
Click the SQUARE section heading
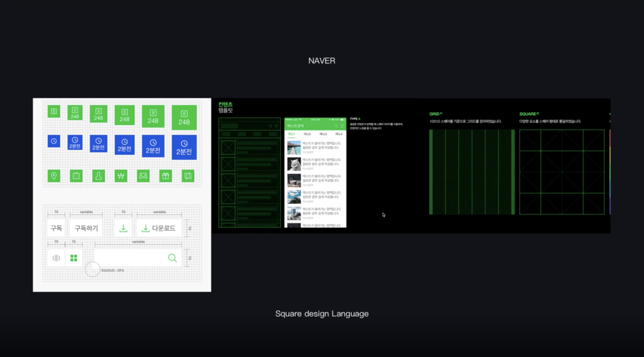529,114
